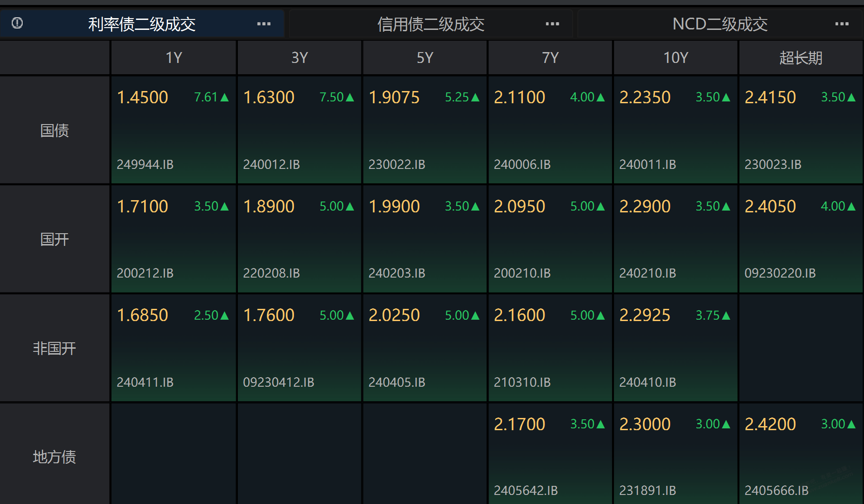Open bond code 240411.IB
864x504 pixels.
point(145,382)
